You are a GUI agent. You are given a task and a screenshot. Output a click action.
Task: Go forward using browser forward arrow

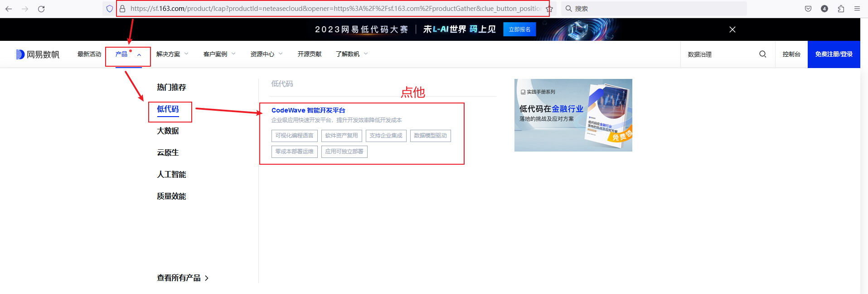click(x=25, y=9)
